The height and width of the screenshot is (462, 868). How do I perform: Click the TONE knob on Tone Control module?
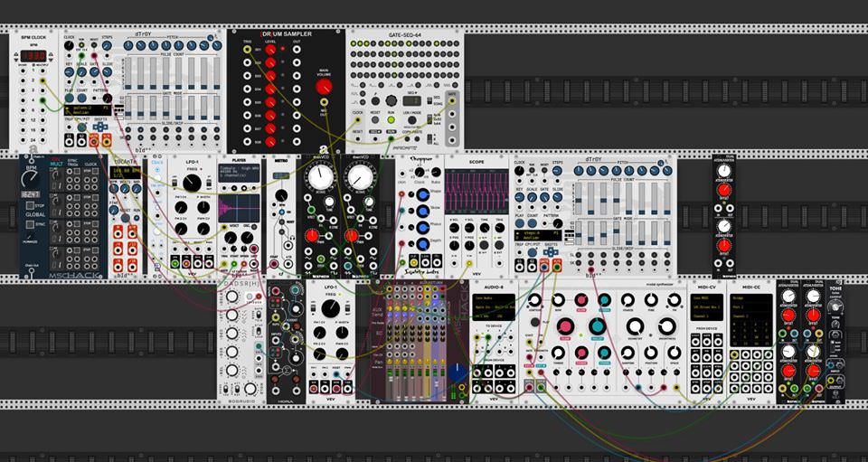click(x=835, y=307)
